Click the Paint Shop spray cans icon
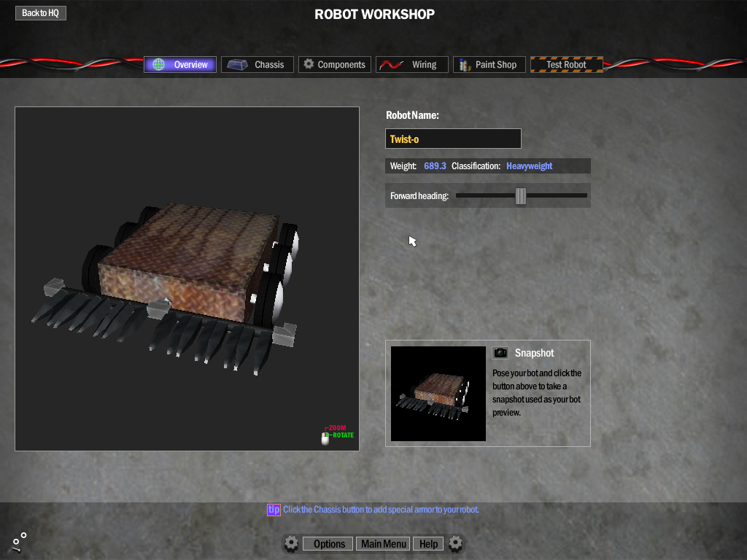747x560 pixels. (x=465, y=64)
